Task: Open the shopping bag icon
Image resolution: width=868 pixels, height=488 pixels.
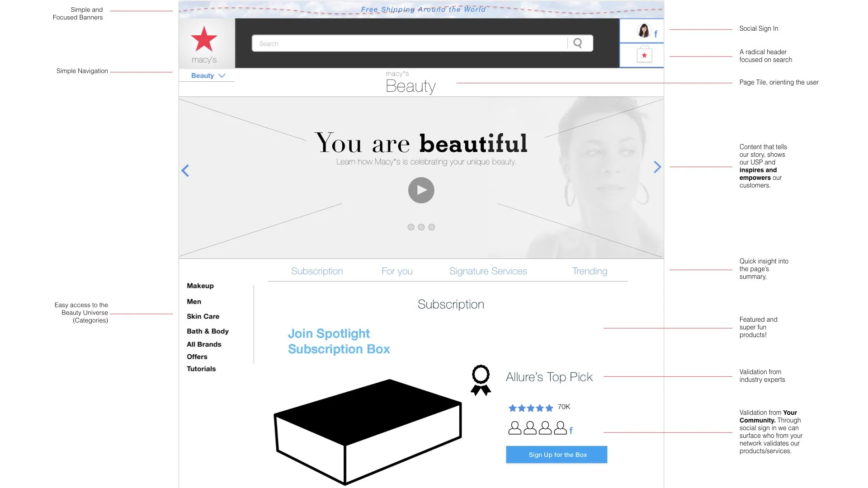Action: pyautogui.click(x=644, y=55)
